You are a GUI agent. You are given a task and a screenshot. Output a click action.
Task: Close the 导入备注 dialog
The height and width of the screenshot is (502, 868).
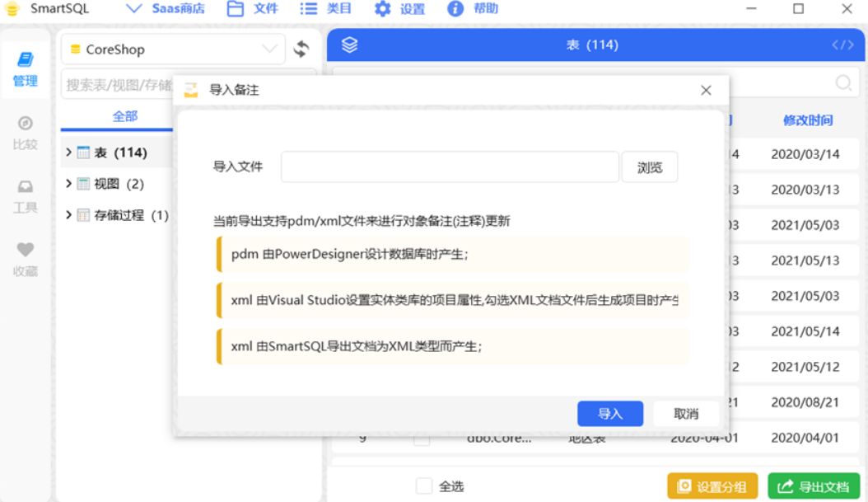pos(706,91)
